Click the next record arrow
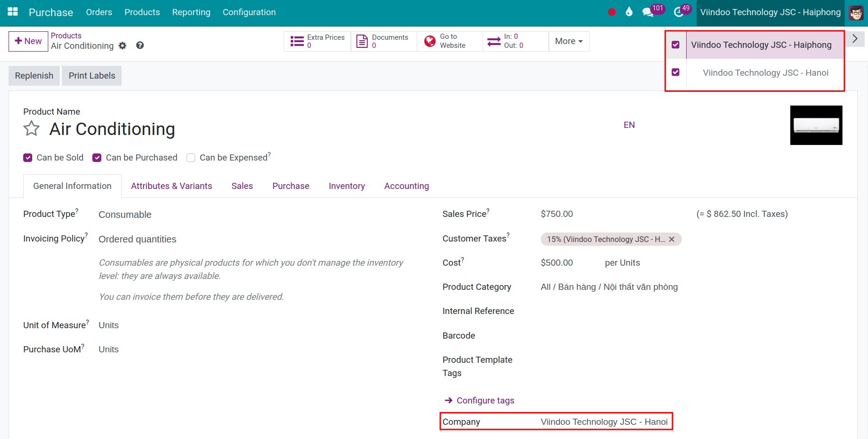This screenshot has height=439, width=868. [x=855, y=39]
